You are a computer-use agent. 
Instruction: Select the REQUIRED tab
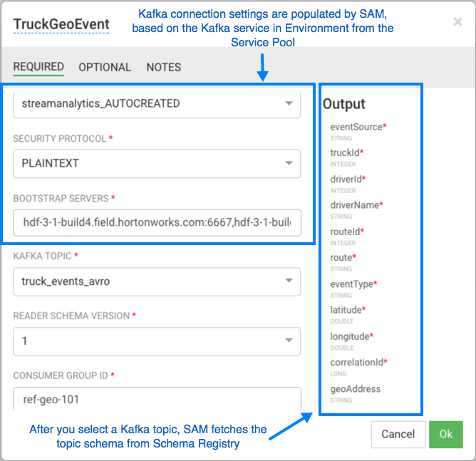pos(38,67)
